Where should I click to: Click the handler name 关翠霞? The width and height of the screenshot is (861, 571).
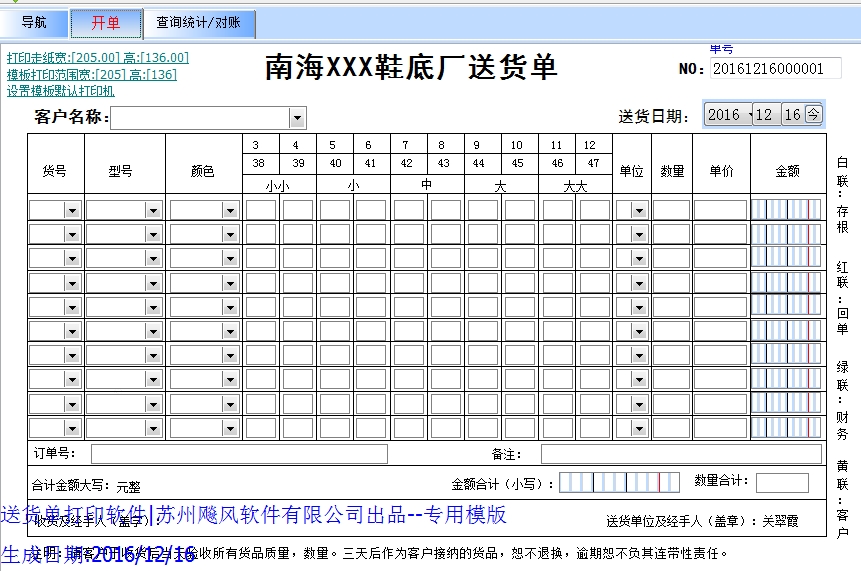(780, 521)
